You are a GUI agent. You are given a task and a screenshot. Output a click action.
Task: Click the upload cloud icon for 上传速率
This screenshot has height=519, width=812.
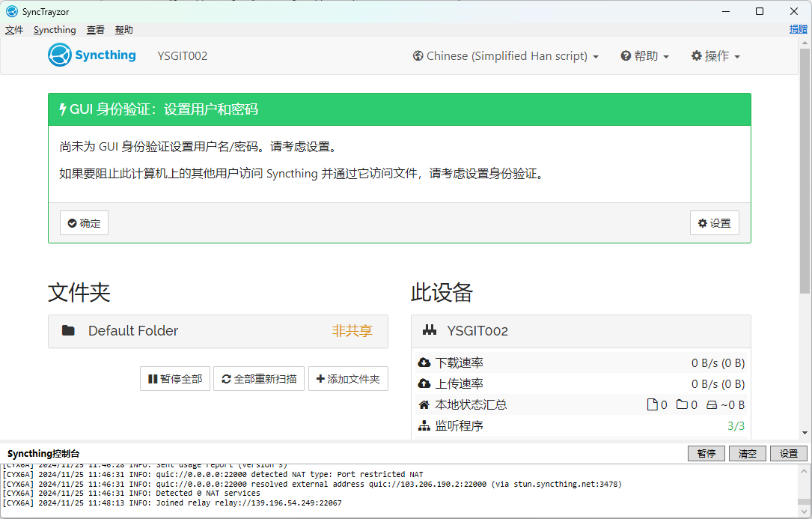tap(424, 383)
